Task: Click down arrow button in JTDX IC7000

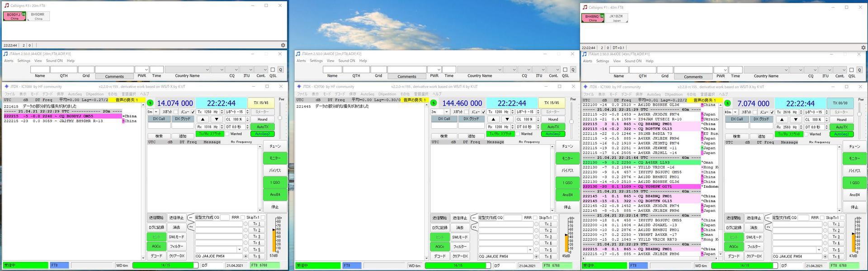Action: 217,119
